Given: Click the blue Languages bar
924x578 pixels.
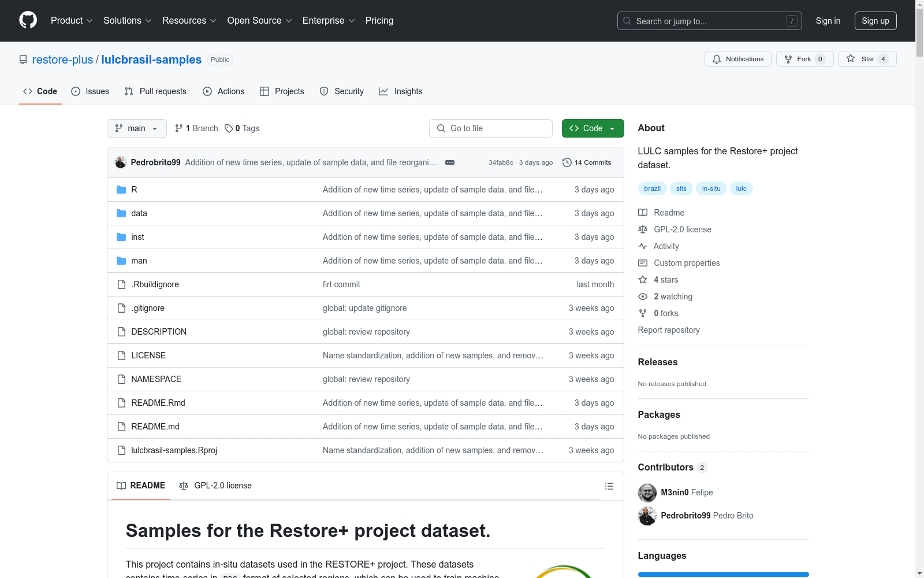Looking at the screenshot, I should click(724, 575).
